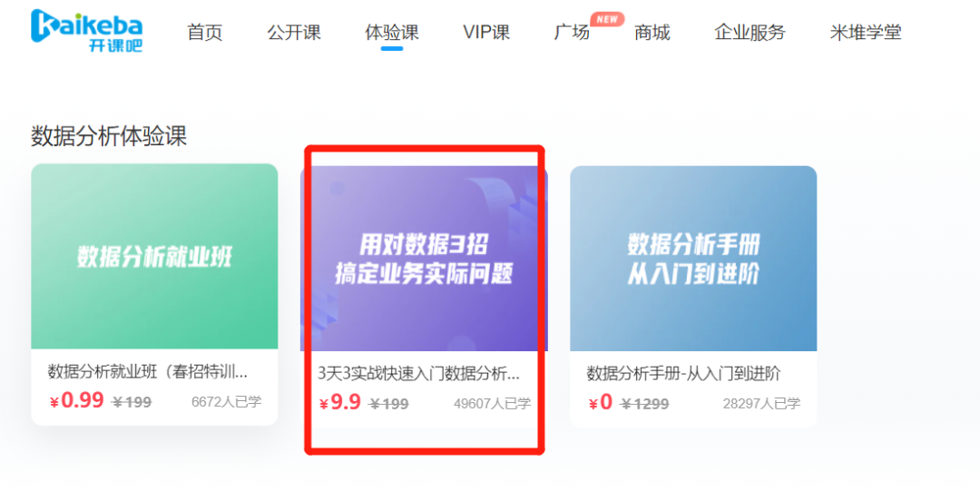Open the blue 数据分析手册 course thumbnail
Image resolution: width=980 pixels, height=501 pixels.
693,259
